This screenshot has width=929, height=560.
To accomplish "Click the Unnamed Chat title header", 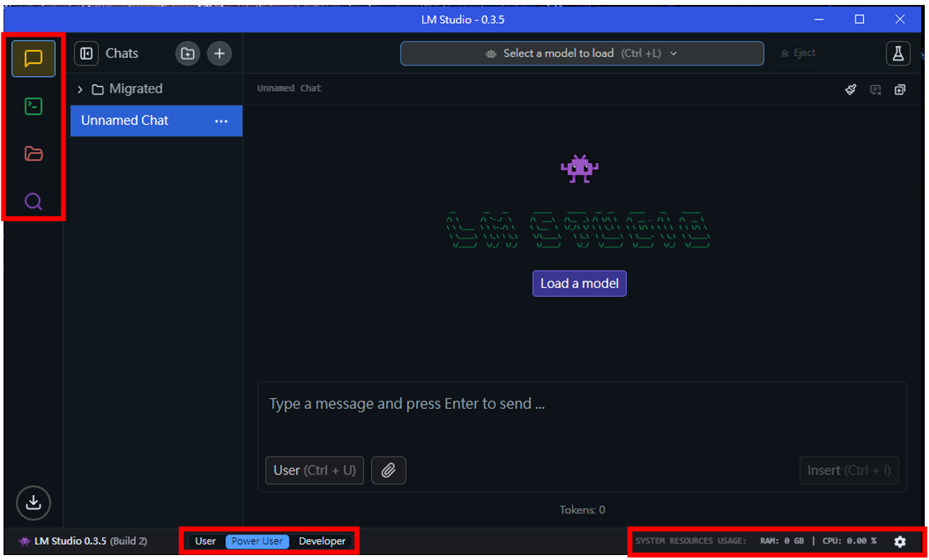I will [289, 89].
